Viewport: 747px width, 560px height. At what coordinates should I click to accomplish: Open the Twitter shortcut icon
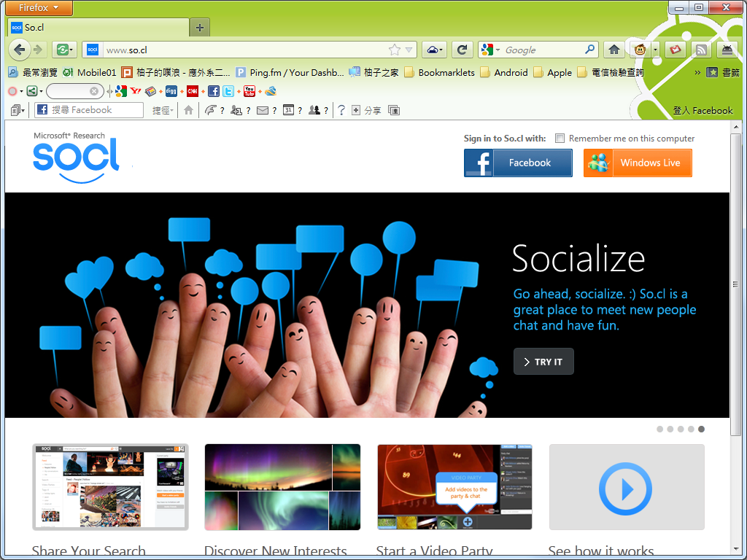(228, 91)
